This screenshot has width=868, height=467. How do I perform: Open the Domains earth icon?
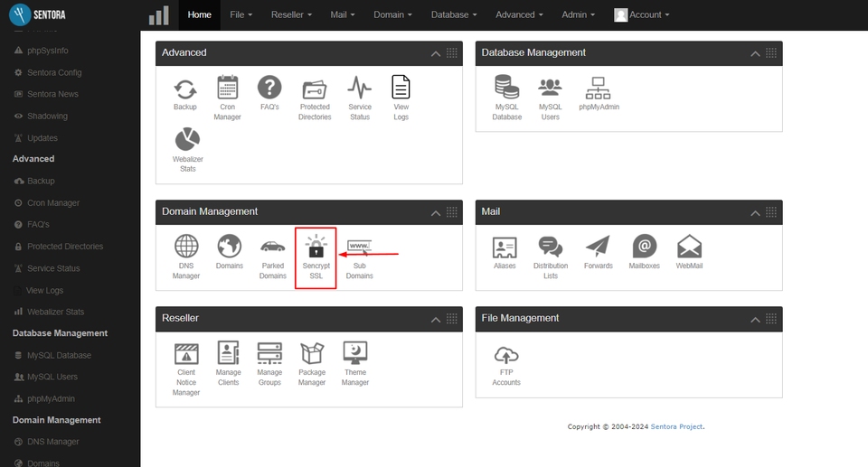[229, 247]
